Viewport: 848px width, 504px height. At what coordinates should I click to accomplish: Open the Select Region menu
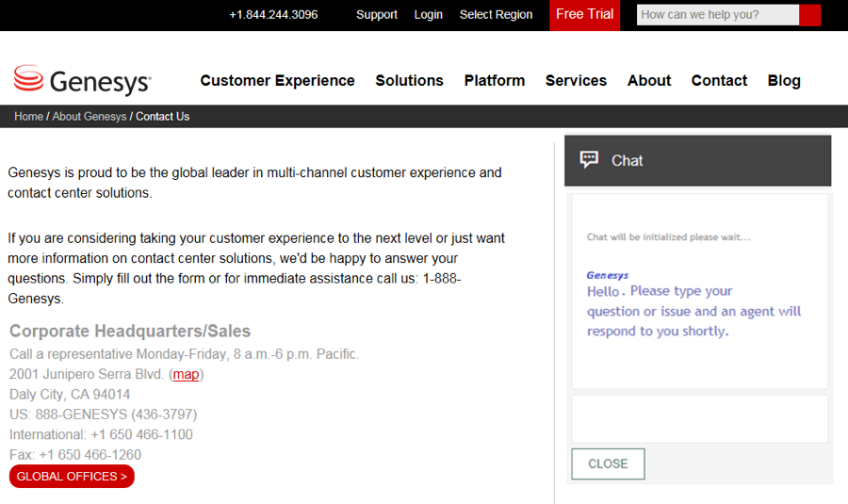[x=496, y=15]
